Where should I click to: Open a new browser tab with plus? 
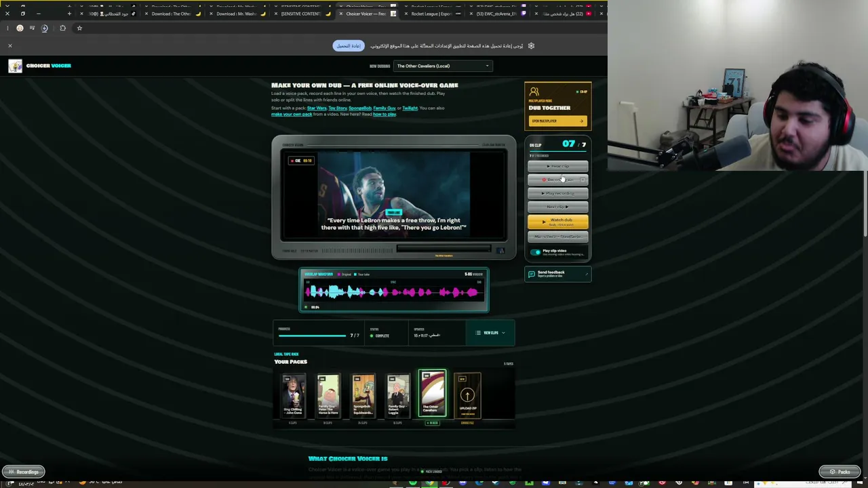[69, 14]
